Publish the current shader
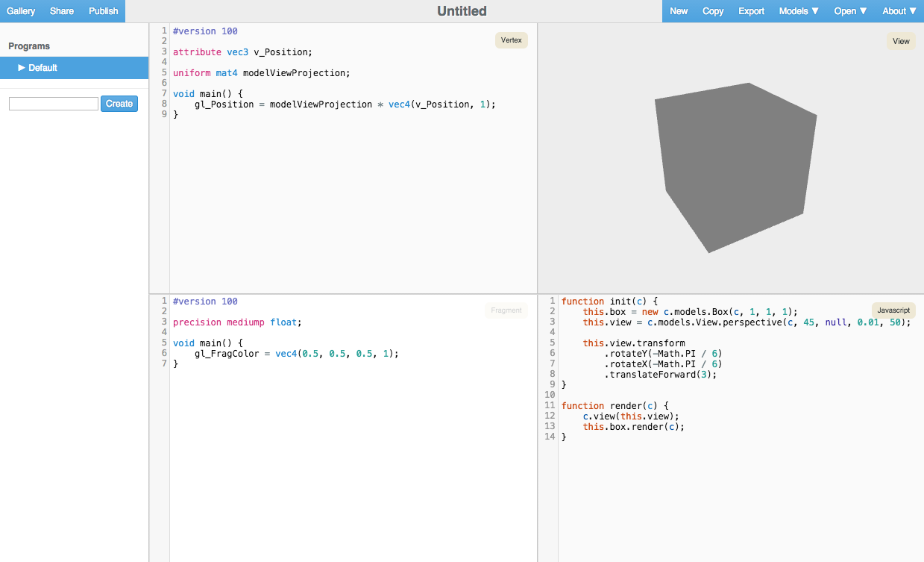 tap(103, 11)
